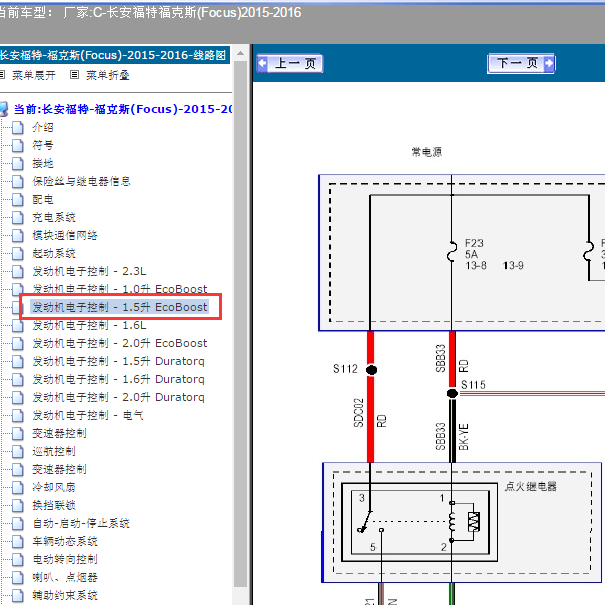
Task: Click the 菜单折叠 list icon
Action: click(74, 75)
